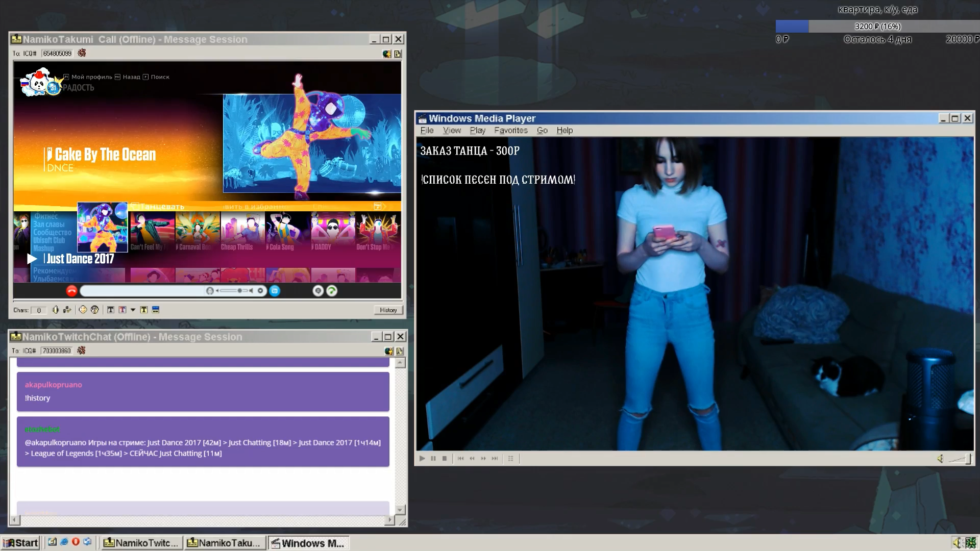Select the Cheap Thrills song thumbnail

242,232
